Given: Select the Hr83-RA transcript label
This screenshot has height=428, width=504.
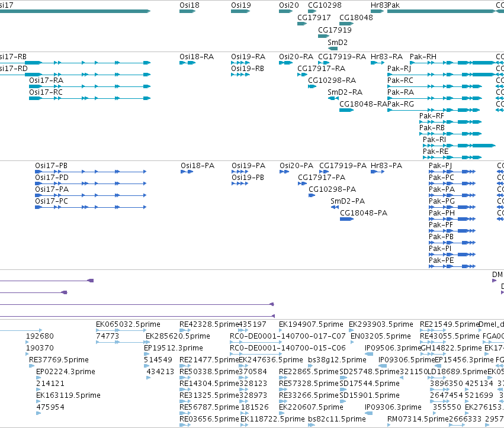Looking at the screenshot, I should coord(387,57).
